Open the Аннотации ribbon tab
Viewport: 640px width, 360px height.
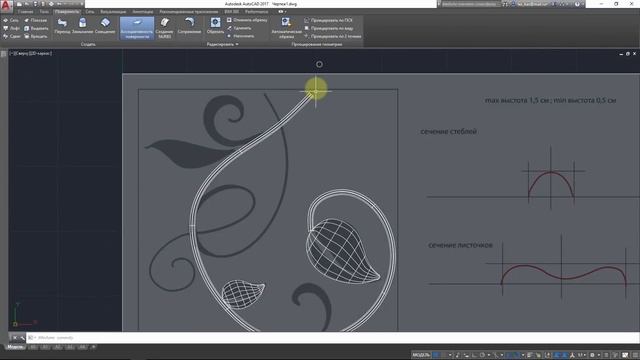pos(142,12)
